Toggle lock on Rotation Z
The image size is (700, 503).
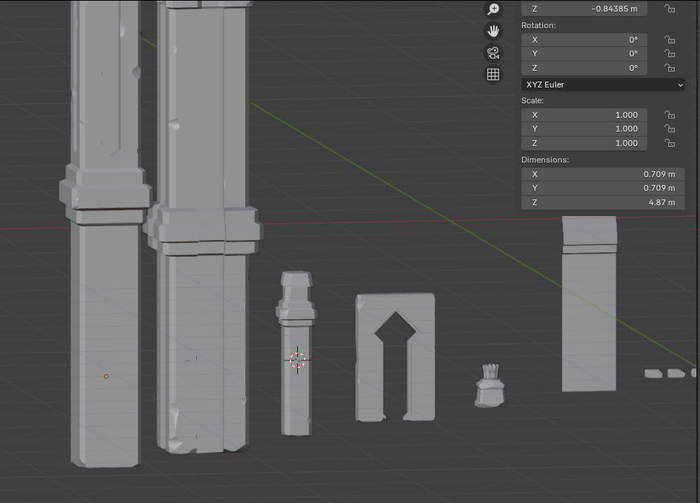click(669, 68)
